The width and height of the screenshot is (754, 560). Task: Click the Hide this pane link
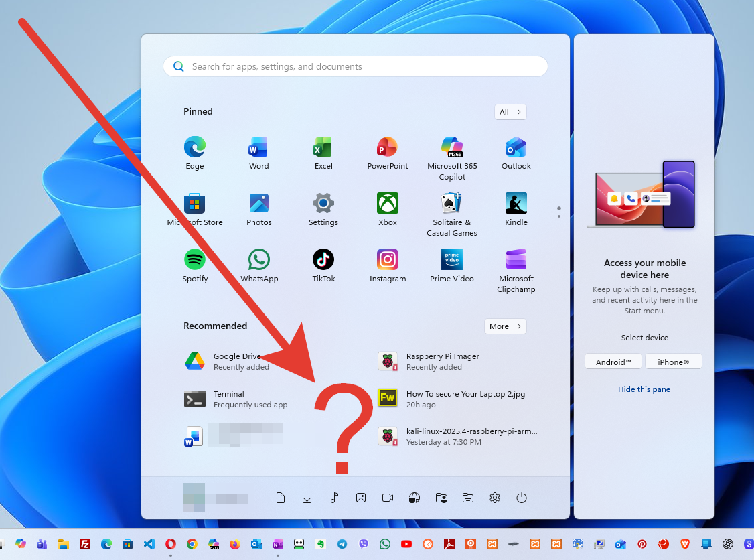pyautogui.click(x=644, y=389)
